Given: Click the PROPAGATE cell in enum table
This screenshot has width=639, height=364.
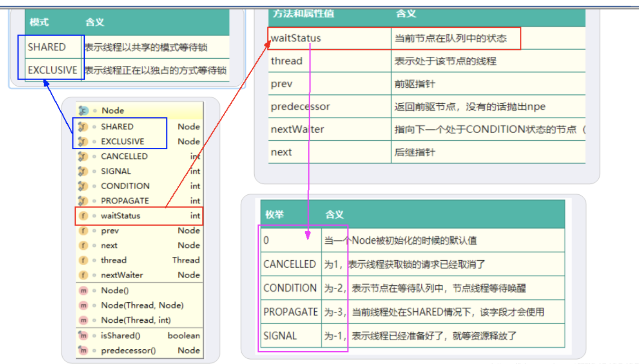Looking at the screenshot, I should point(291,312).
